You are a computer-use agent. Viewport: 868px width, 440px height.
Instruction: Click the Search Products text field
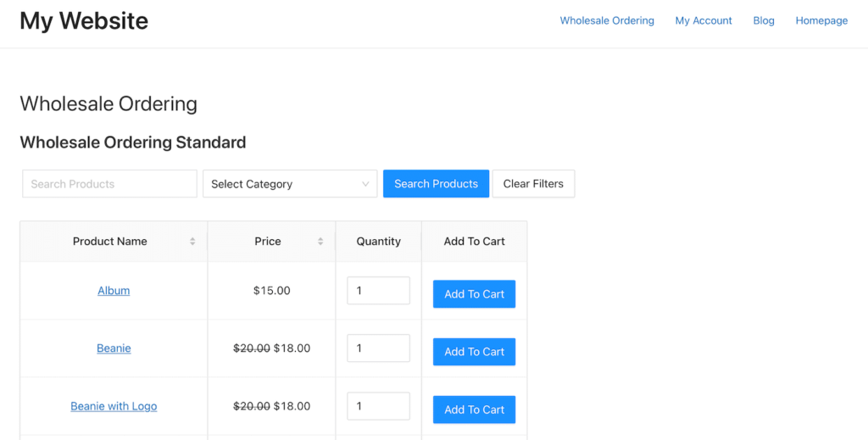[x=109, y=184]
